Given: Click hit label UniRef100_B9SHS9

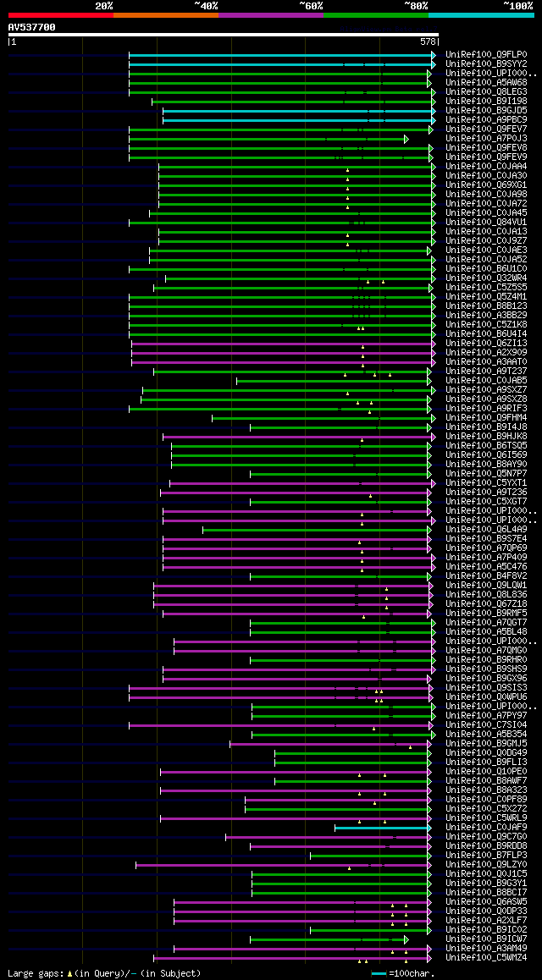Looking at the screenshot, I should click(486, 669).
